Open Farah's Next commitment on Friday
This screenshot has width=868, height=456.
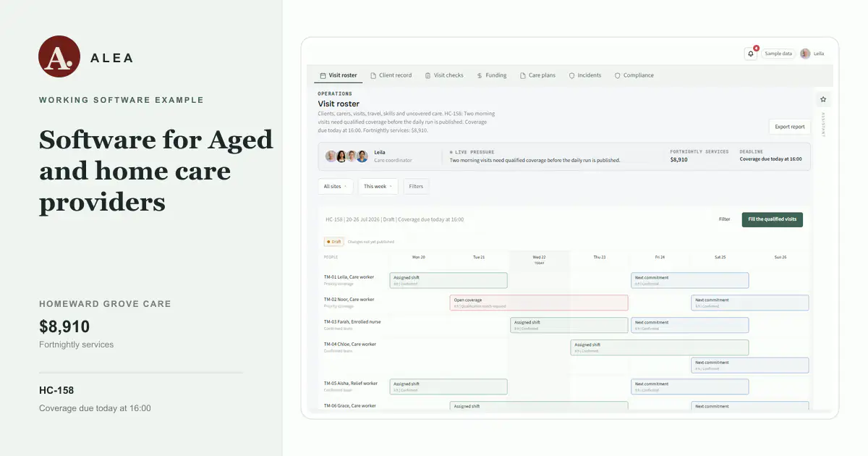[x=689, y=325]
